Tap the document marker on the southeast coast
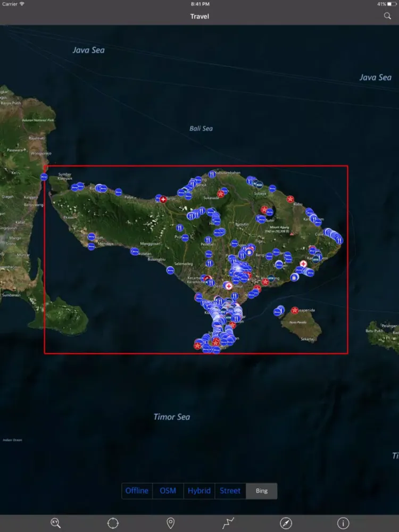The height and width of the screenshot is (532, 399). coord(295,278)
